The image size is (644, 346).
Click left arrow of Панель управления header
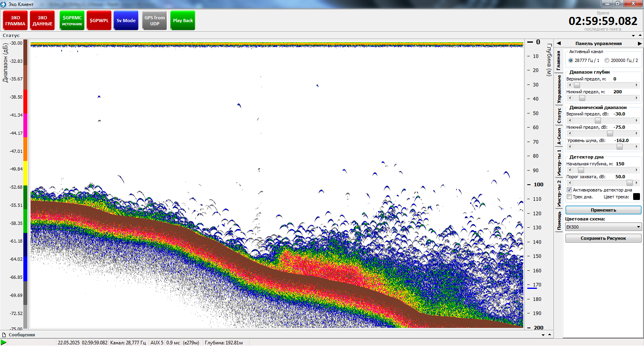tap(559, 43)
